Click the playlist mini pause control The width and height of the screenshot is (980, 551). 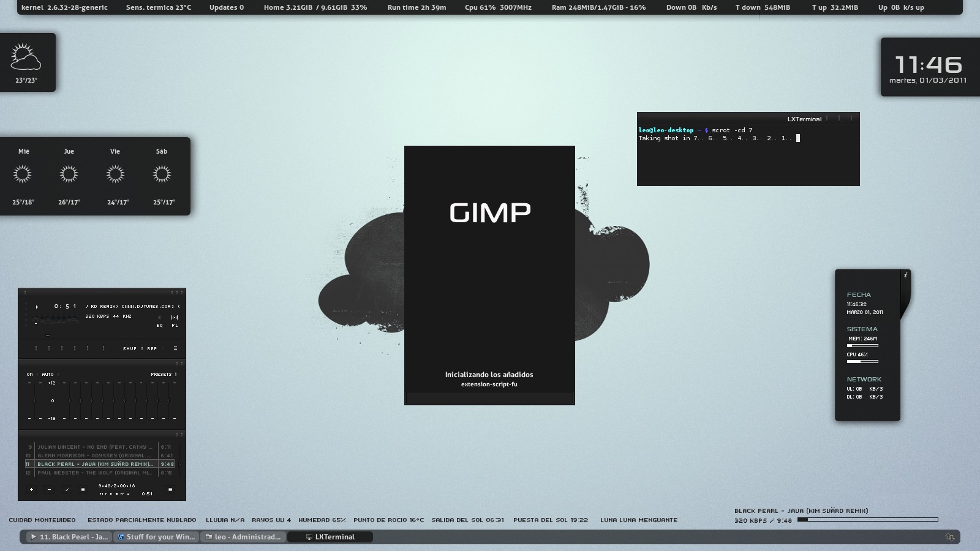coord(111,493)
